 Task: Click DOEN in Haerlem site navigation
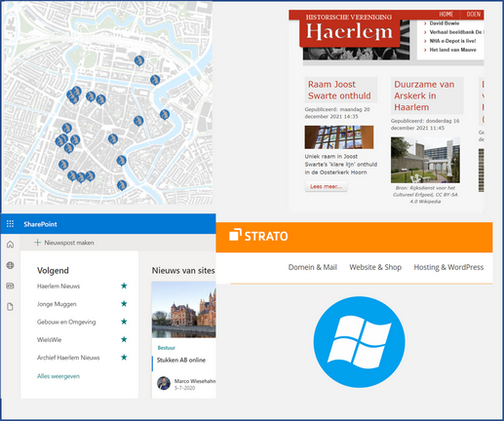pyautogui.click(x=474, y=15)
